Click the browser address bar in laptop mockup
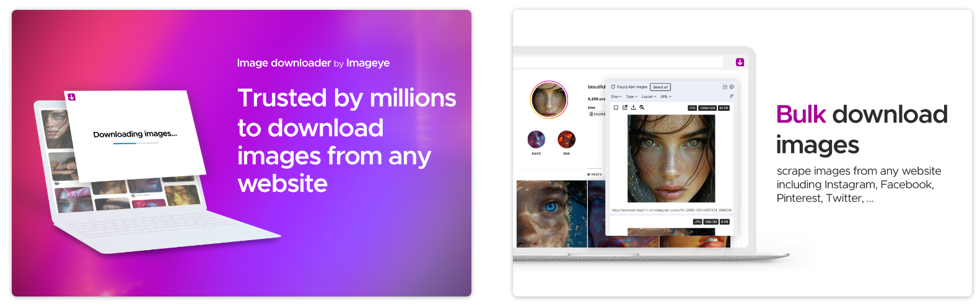This screenshot has width=980, height=307. pyautogui.click(x=618, y=62)
